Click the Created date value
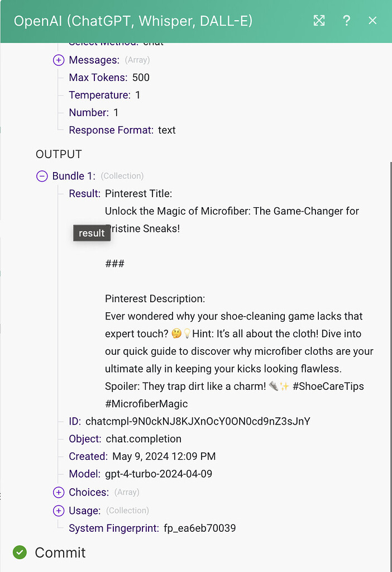This screenshot has height=572, width=392. click(x=164, y=456)
